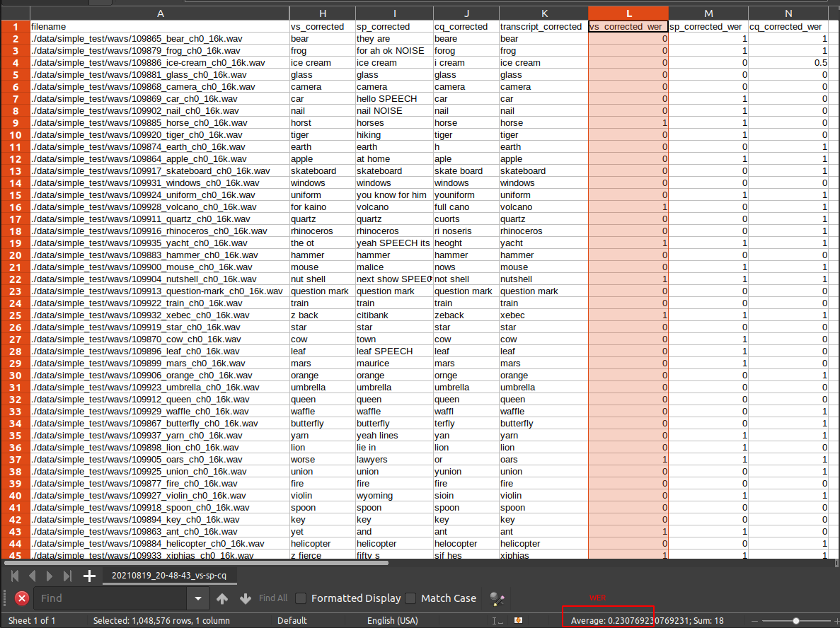Click cell 'helocopter'
The height and width of the screenshot is (628, 840).
(466, 543)
